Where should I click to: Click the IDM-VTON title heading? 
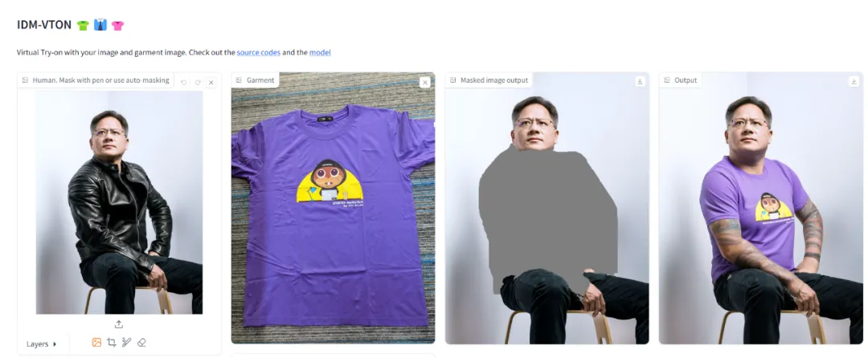(44, 25)
